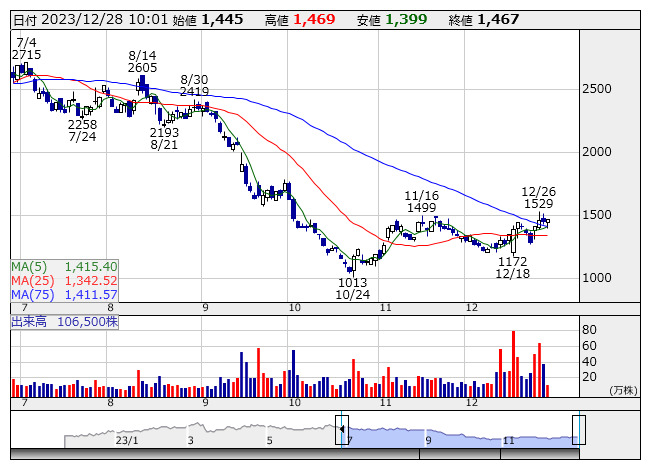
Task: Click the 1500 price axis label
Action: tap(597, 215)
